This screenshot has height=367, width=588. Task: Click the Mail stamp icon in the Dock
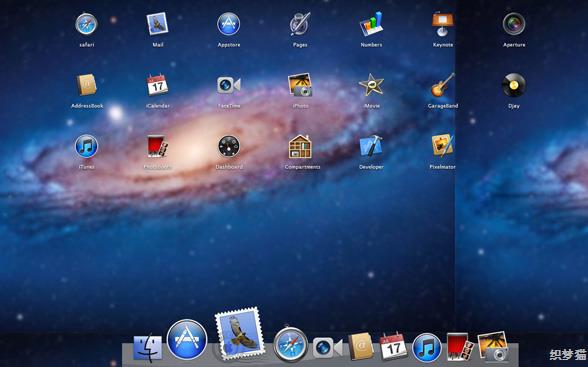coord(239,334)
